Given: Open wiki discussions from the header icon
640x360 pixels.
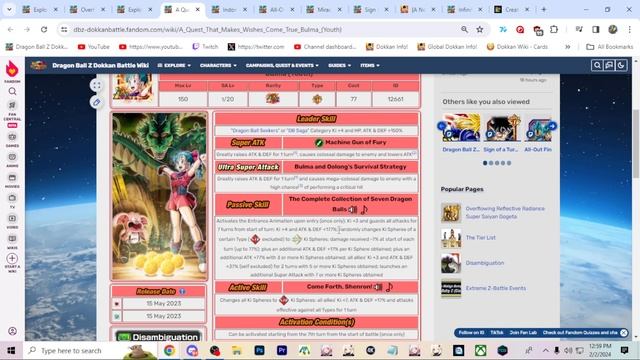Looking at the screenshot, I should point(609,65).
